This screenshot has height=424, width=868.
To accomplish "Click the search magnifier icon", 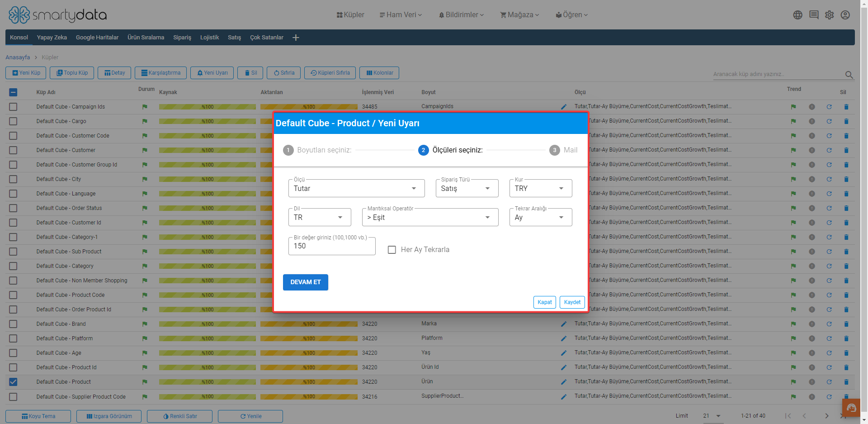I will pyautogui.click(x=849, y=75).
